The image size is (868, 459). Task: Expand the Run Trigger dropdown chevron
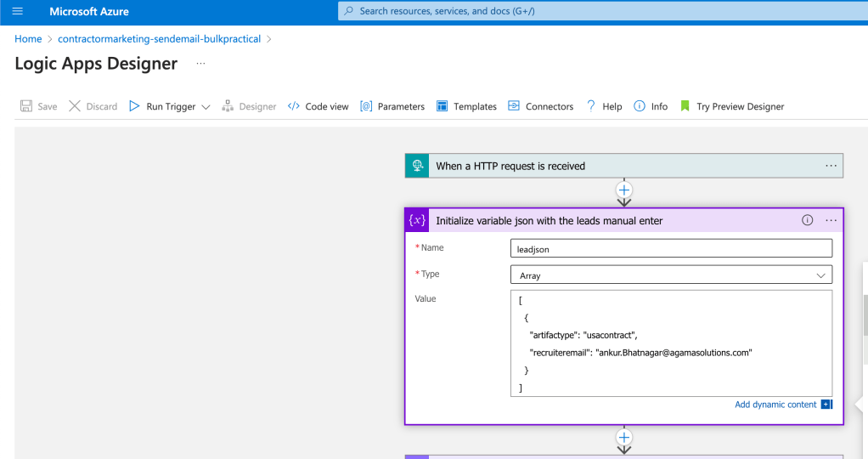(206, 107)
